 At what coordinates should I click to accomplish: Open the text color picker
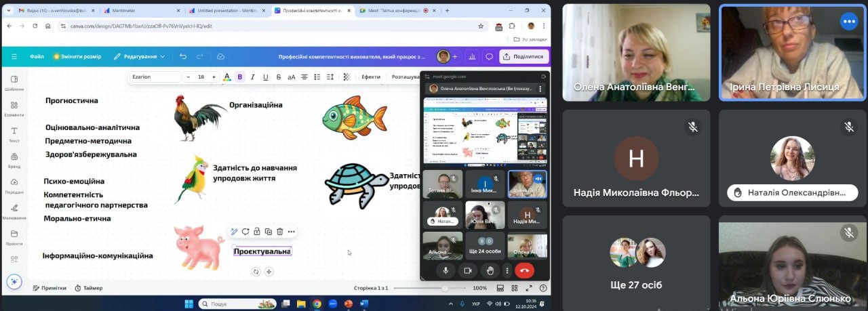point(226,77)
